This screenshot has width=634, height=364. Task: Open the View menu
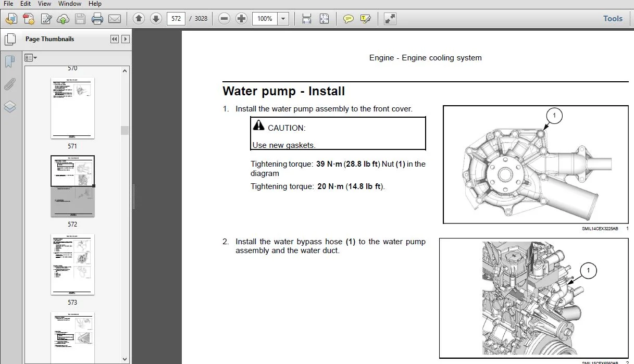point(44,4)
